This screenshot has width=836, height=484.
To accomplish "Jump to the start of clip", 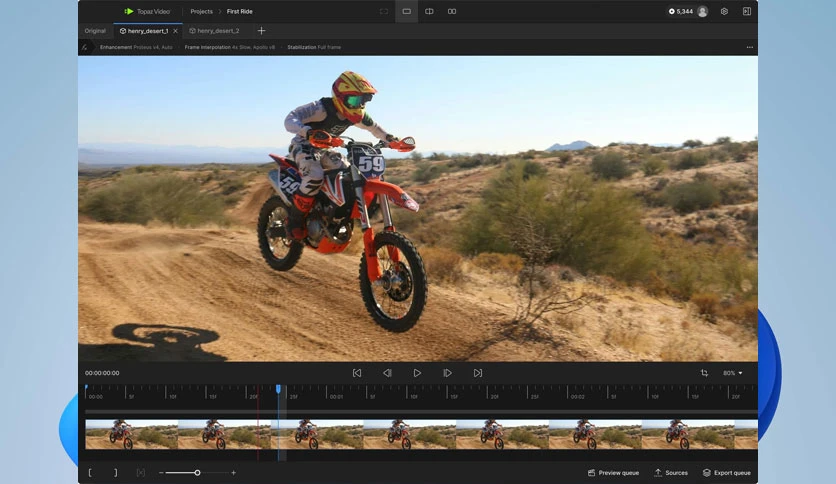I will coord(357,373).
